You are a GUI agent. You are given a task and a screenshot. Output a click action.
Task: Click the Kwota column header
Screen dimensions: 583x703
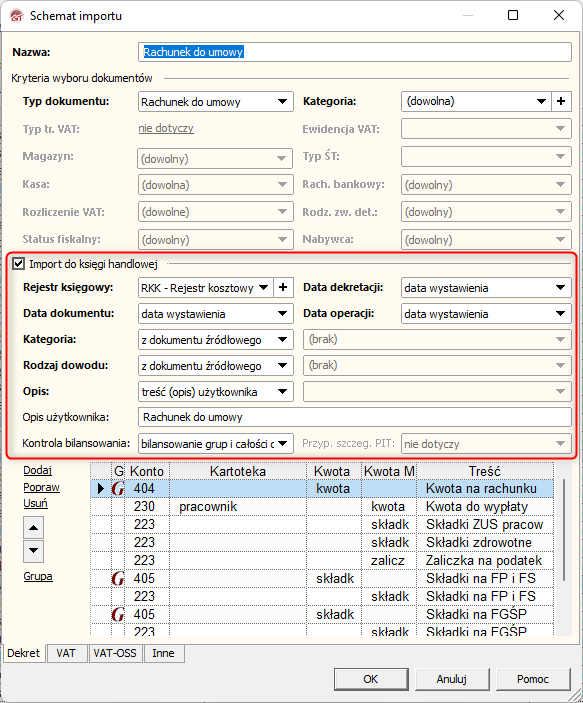tap(332, 471)
